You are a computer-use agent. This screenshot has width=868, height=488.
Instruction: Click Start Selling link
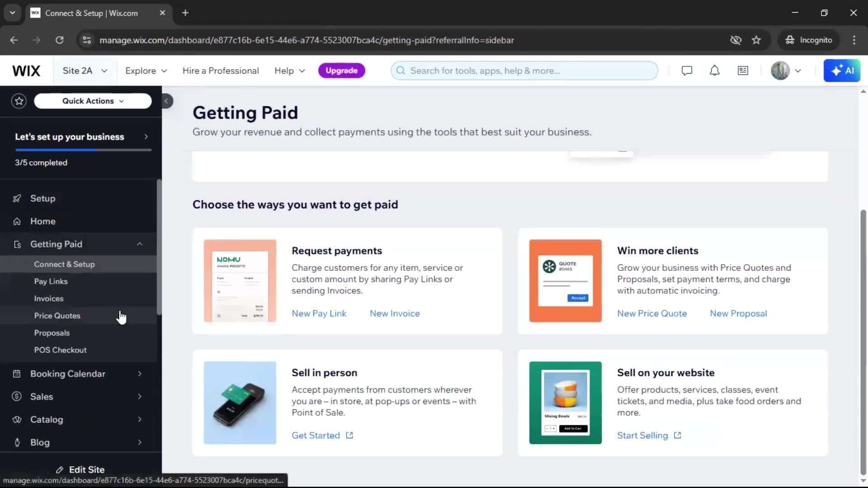point(642,435)
